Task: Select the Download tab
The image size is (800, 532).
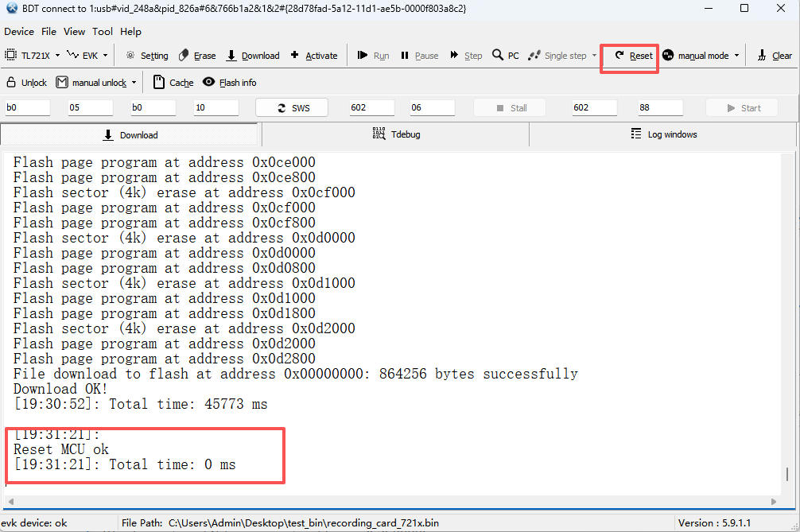Action: (130, 134)
